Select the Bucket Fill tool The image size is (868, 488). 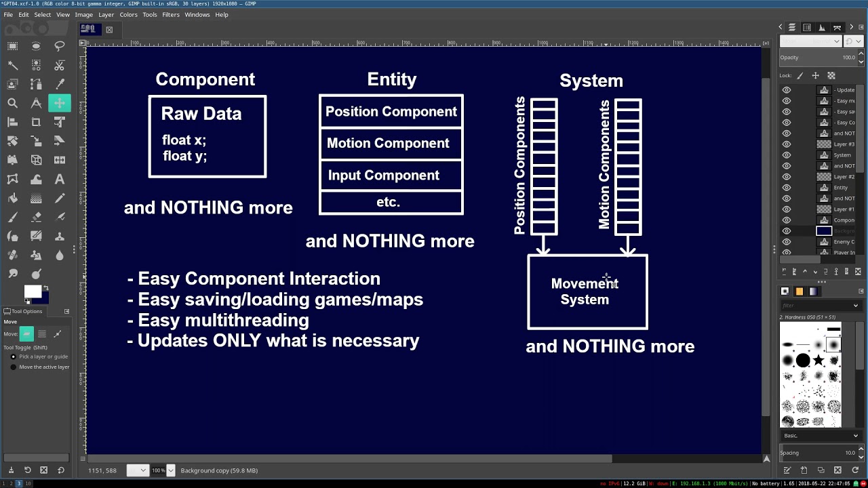click(x=12, y=198)
